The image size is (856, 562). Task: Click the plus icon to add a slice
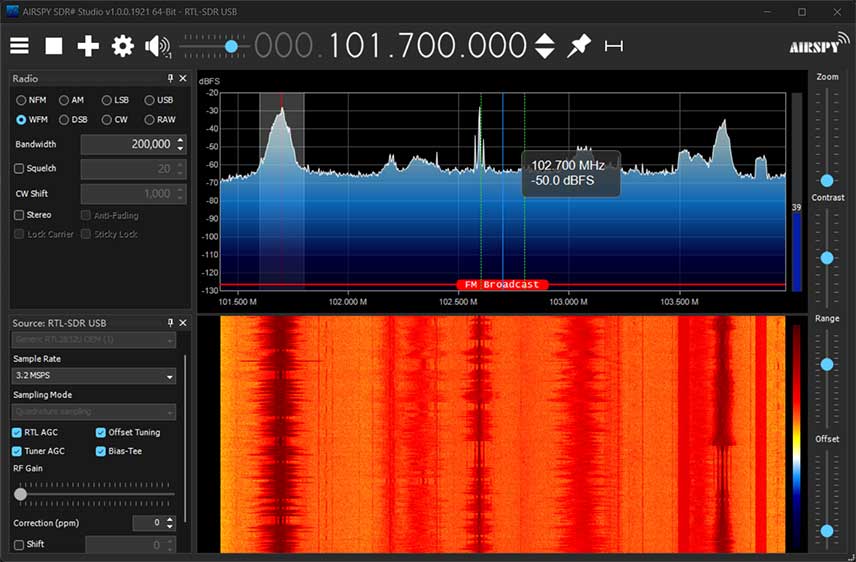click(x=88, y=46)
